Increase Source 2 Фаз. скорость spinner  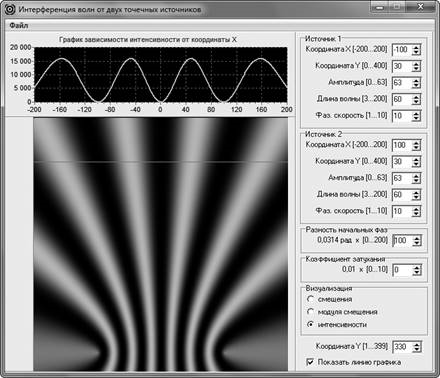(x=416, y=209)
